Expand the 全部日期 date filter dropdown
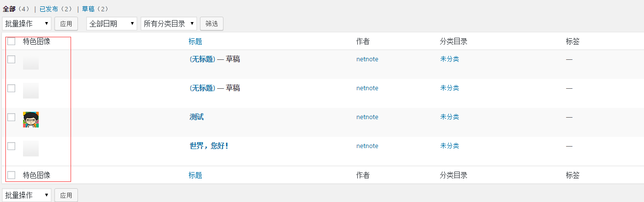This screenshot has width=644, height=202. pyautogui.click(x=112, y=24)
